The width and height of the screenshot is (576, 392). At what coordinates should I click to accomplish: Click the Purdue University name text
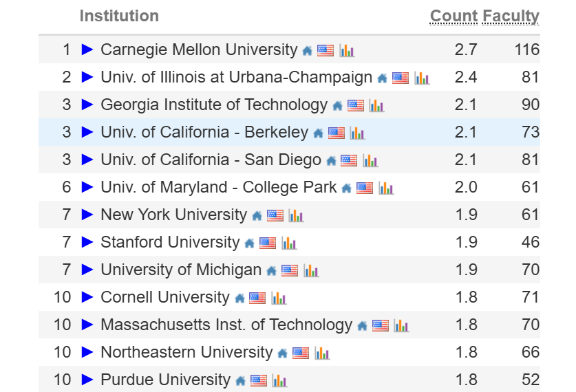tap(165, 380)
